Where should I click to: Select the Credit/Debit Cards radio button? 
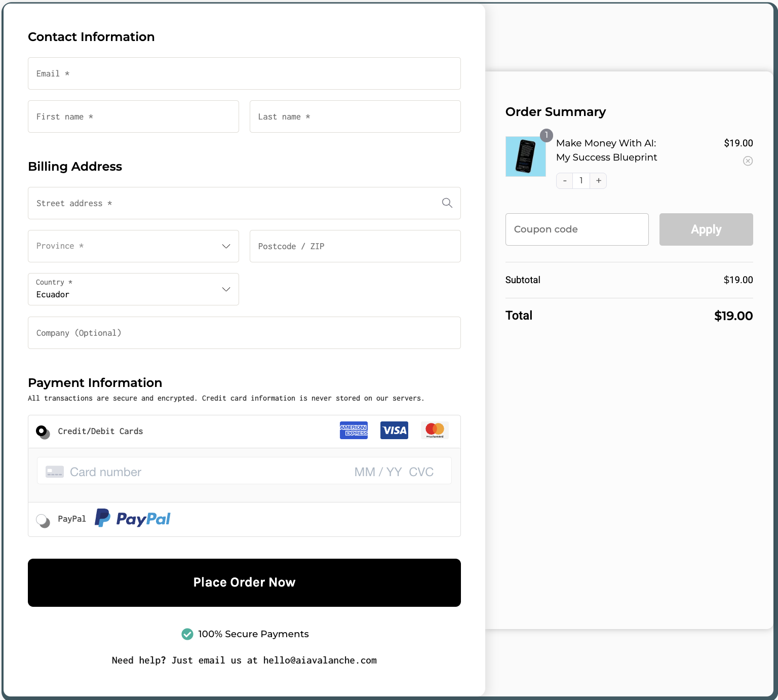tap(43, 432)
